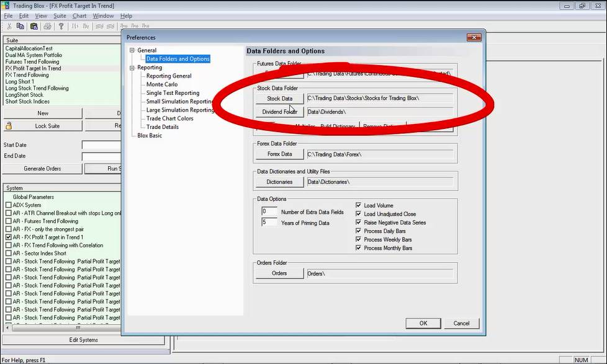Screen dimensions: 607x364
Task: Click the first wavy lines toolbar icon
Action: point(99,26)
